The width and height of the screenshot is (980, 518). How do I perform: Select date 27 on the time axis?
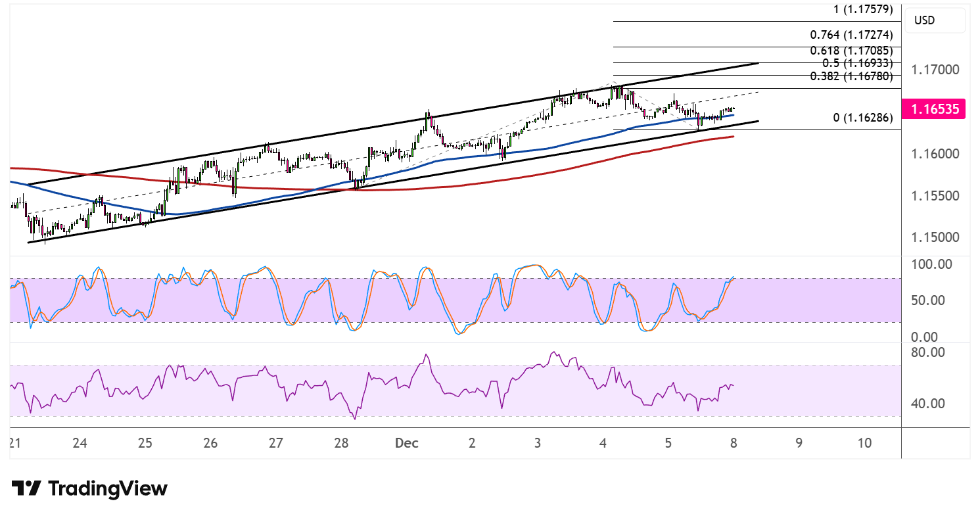click(x=275, y=444)
